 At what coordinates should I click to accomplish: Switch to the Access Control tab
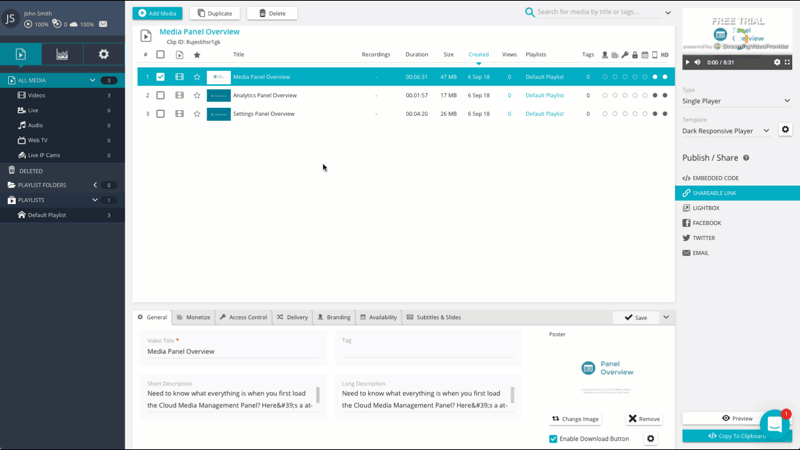(x=244, y=317)
